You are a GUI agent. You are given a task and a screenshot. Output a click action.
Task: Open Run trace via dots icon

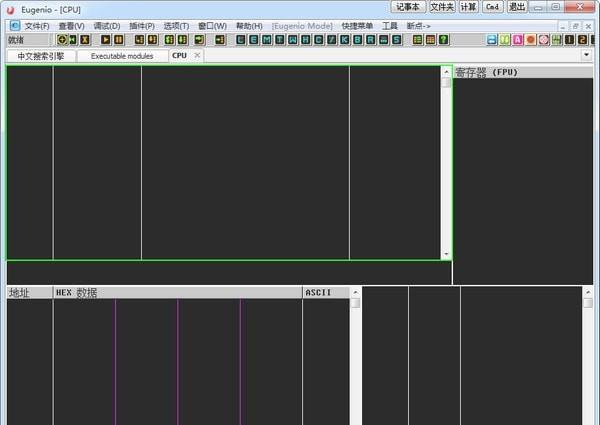point(384,39)
